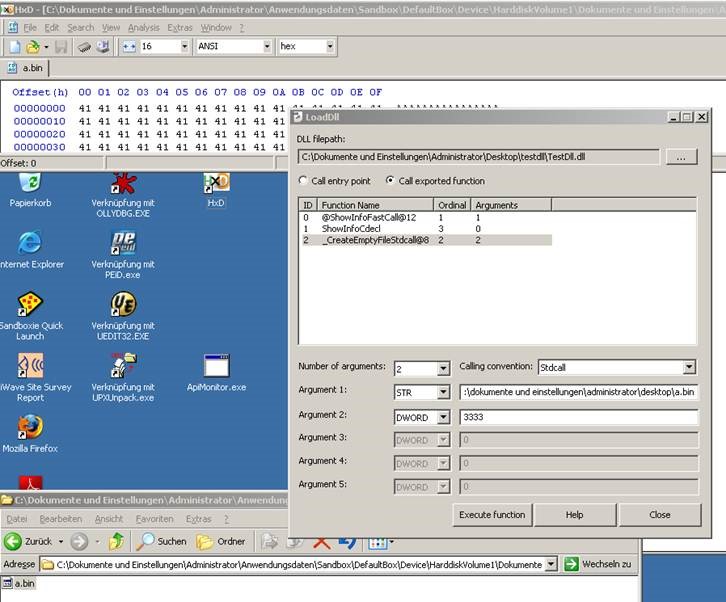Click the views icon in Explorer toolbar
Viewport: 726px width, 602px height.
click(377, 542)
